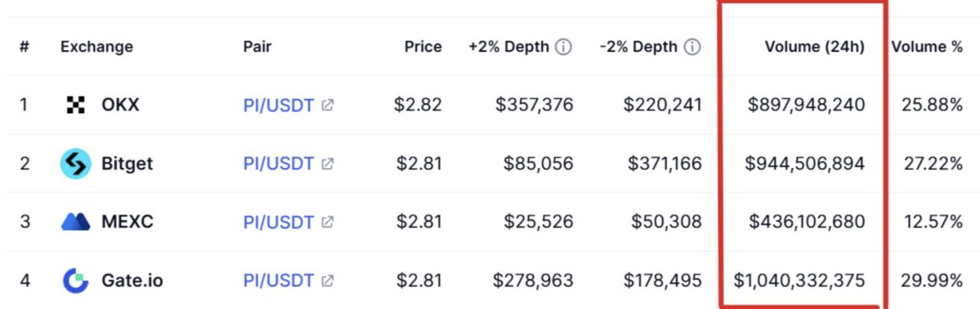The width and height of the screenshot is (980, 309).
Task: Click external link icon in MEXC row
Action: pyautogui.click(x=328, y=222)
